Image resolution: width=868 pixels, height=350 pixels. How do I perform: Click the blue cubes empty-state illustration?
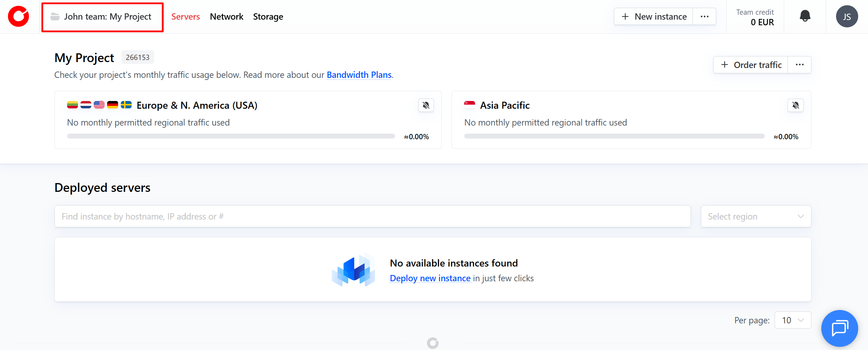pyautogui.click(x=354, y=270)
